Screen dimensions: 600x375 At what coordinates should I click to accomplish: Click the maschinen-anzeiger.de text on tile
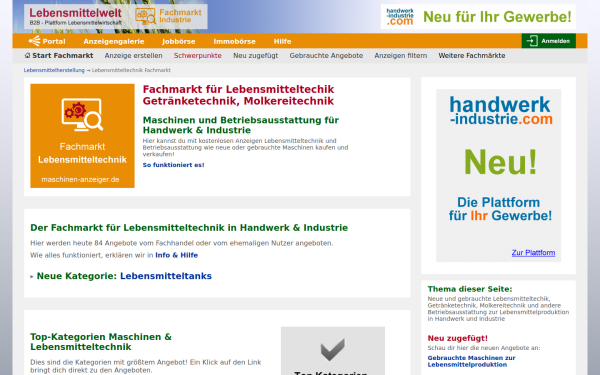(x=80, y=179)
